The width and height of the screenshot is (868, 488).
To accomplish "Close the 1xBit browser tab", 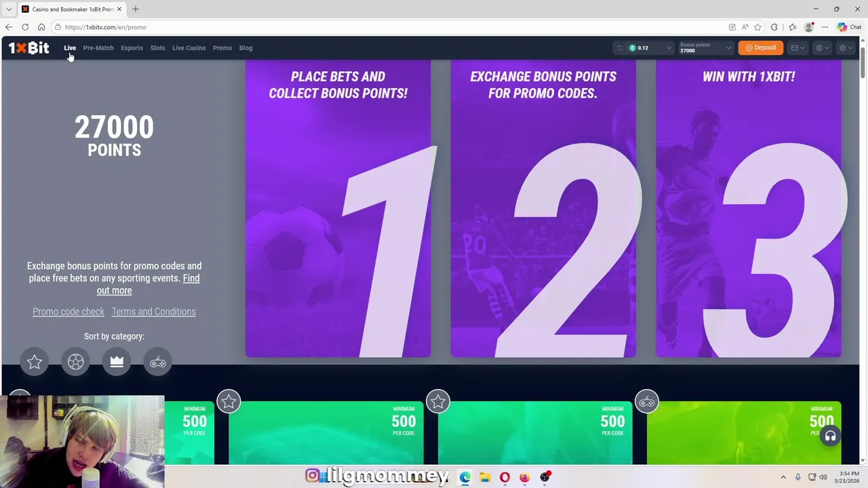I will (x=119, y=9).
